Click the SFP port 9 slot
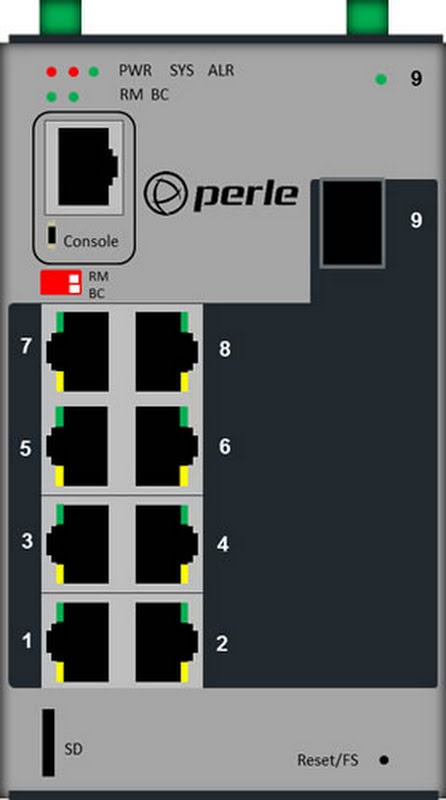Viewport: 446px width, 800px height. click(x=352, y=222)
